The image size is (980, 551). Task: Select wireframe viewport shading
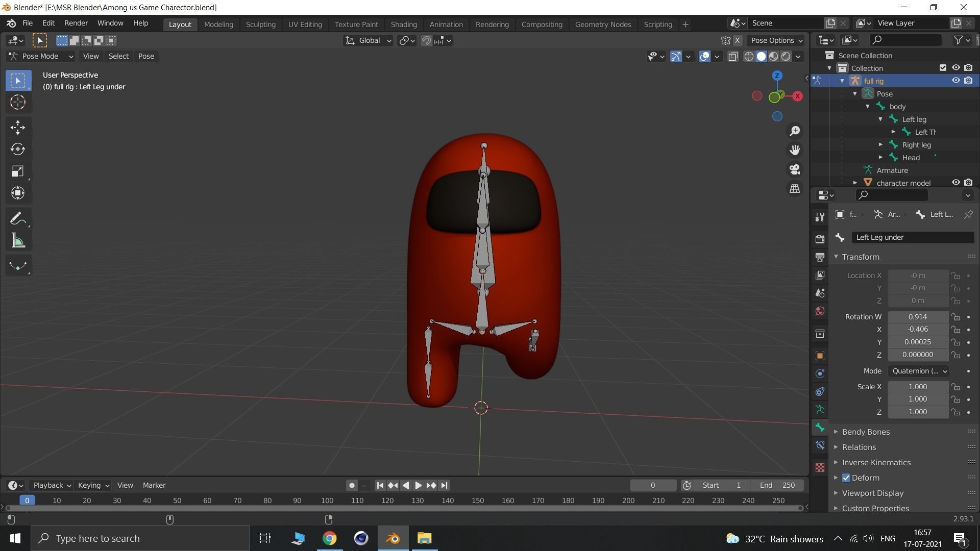click(x=749, y=56)
